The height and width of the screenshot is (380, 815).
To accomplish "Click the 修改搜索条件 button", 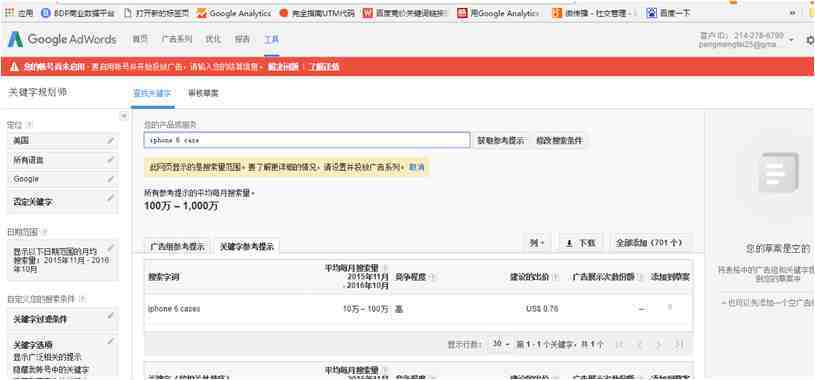I will 559,140.
